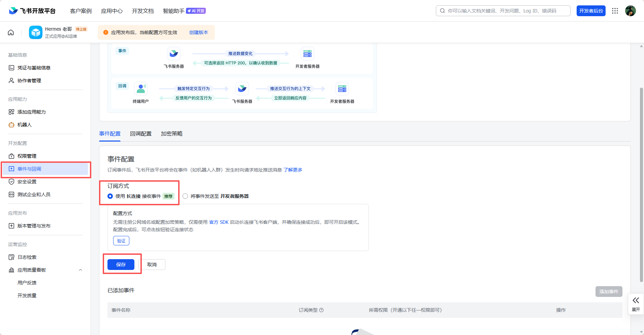Click the 安全设置 shield icon
Viewport: 644px width, 335px height.
(11, 182)
